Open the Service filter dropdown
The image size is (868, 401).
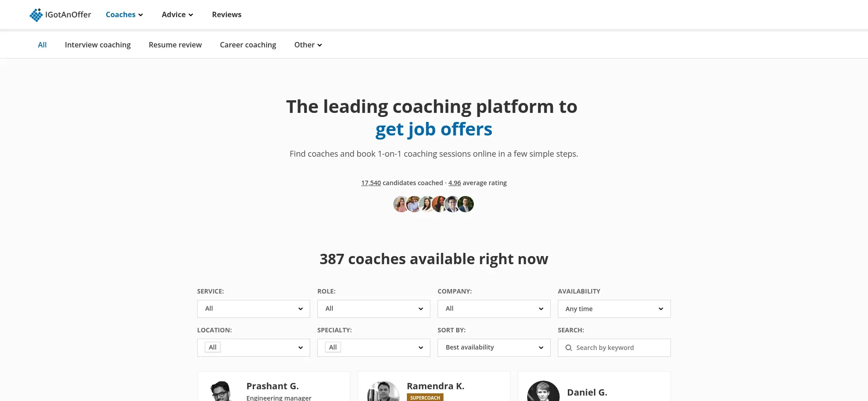coord(253,309)
